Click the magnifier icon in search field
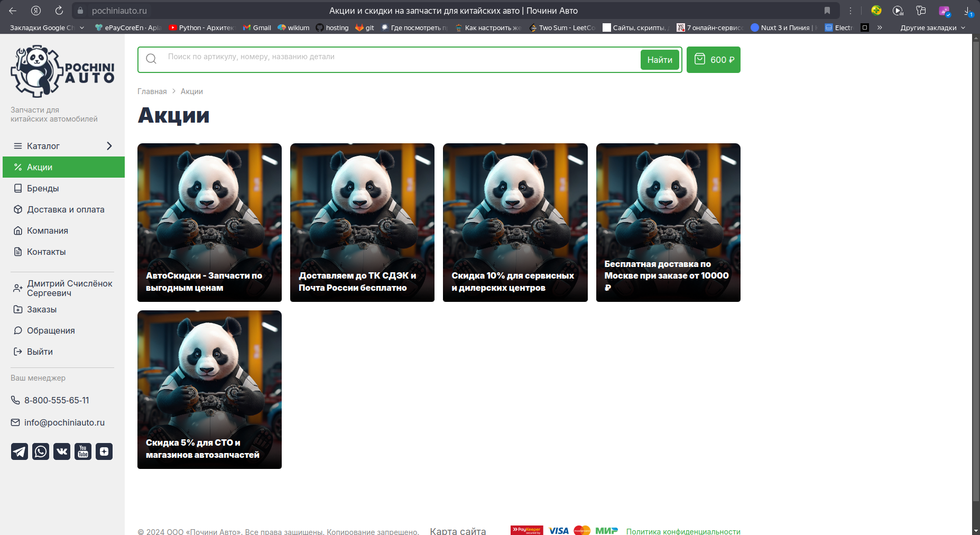The height and width of the screenshot is (535, 980). 151,59
